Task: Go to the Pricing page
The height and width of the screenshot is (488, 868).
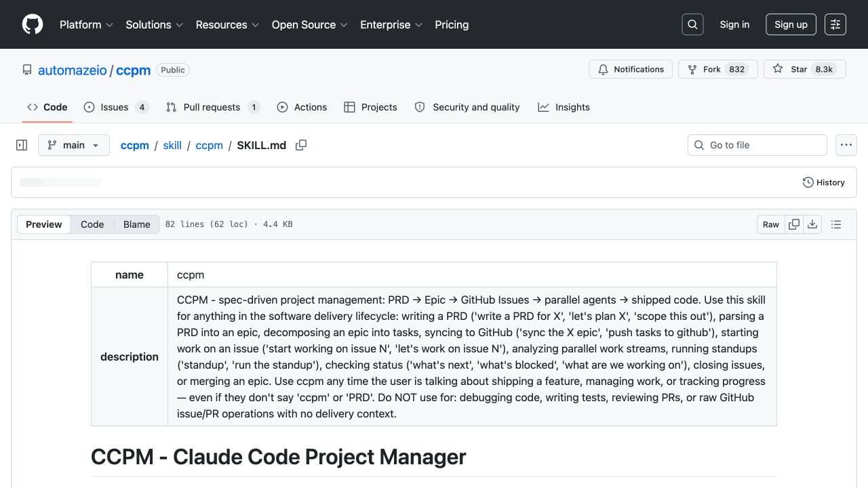Action: click(452, 24)
